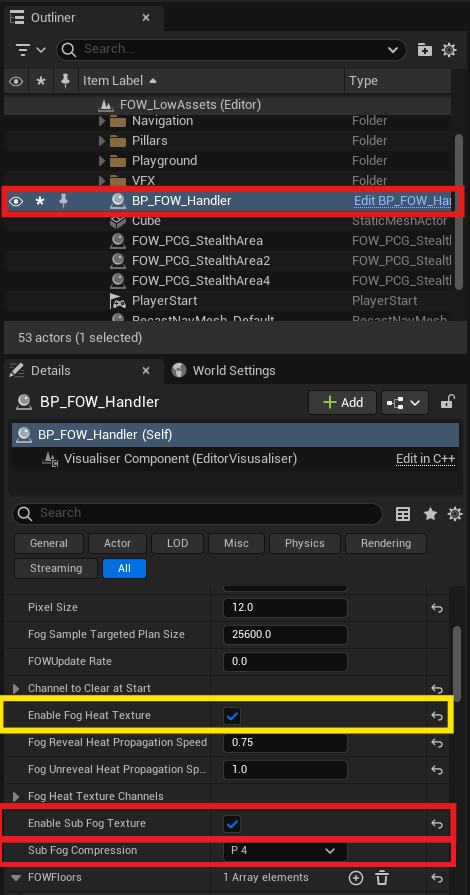
Task: Show only favorite properties star icon
Action: [430, 514]
